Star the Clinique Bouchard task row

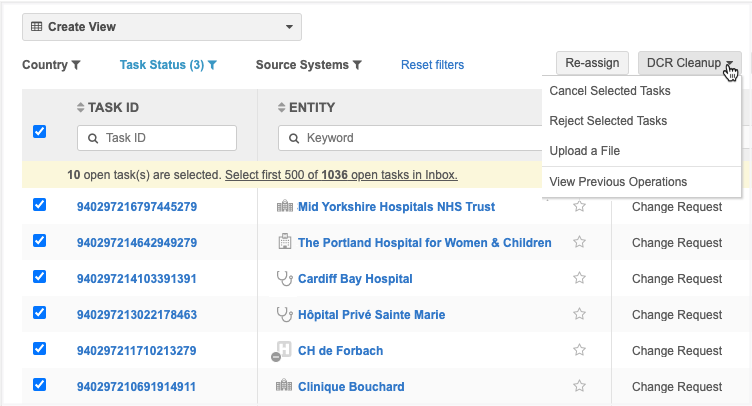pos(579,387)
